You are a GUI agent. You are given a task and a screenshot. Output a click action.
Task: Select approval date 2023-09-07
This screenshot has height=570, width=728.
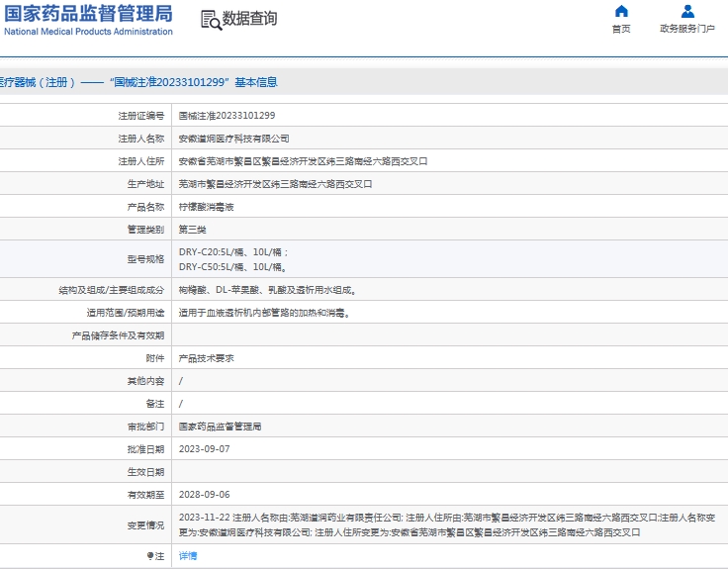pos(205,449)
